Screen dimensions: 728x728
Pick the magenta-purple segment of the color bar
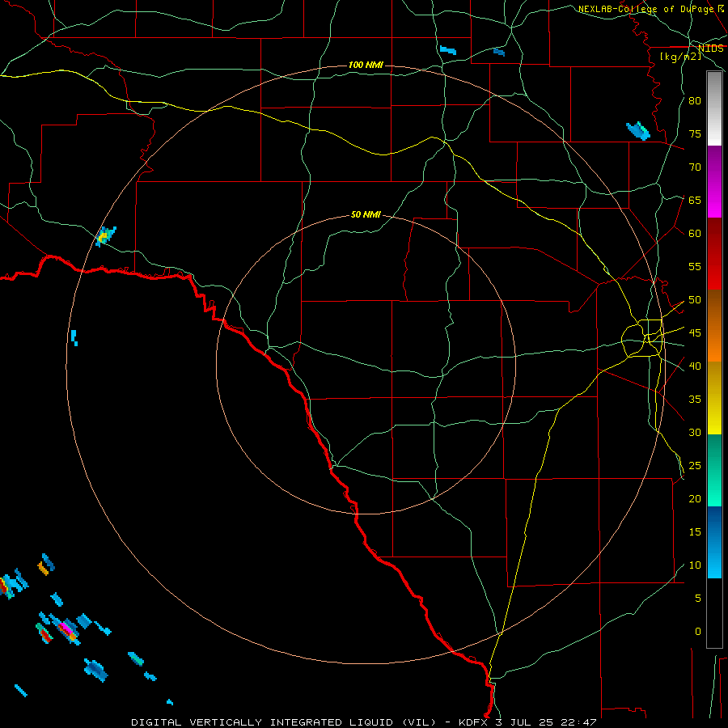tap(714, 181)
